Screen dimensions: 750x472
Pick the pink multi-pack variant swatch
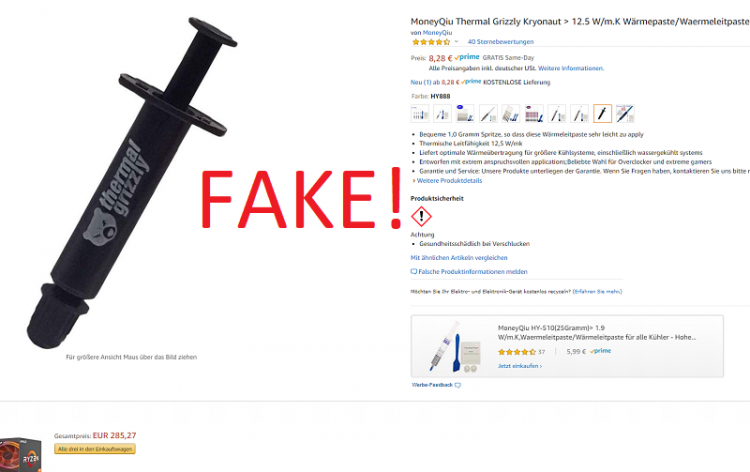tap(533, 114)
